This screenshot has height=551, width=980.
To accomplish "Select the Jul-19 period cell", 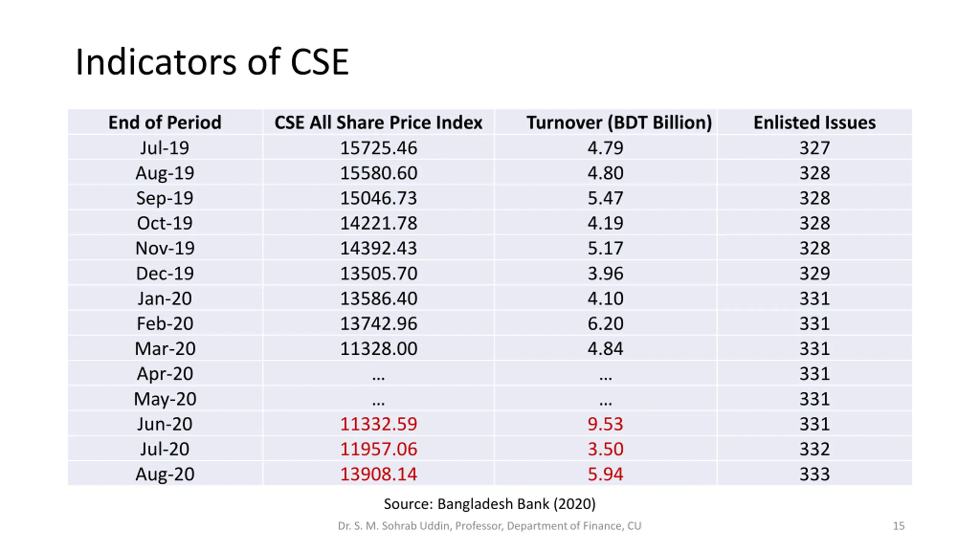I will (x=165, y=148).
